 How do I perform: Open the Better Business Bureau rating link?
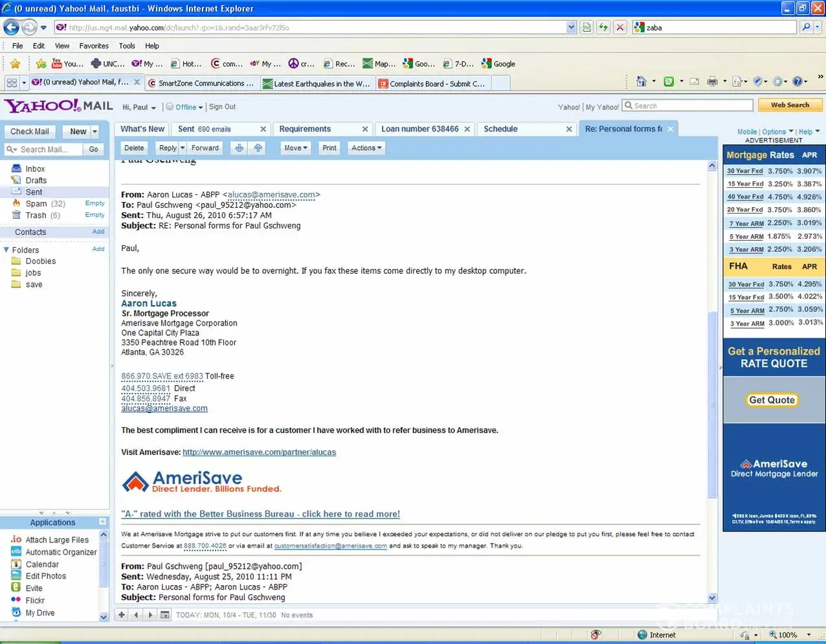tap(260, 514)
